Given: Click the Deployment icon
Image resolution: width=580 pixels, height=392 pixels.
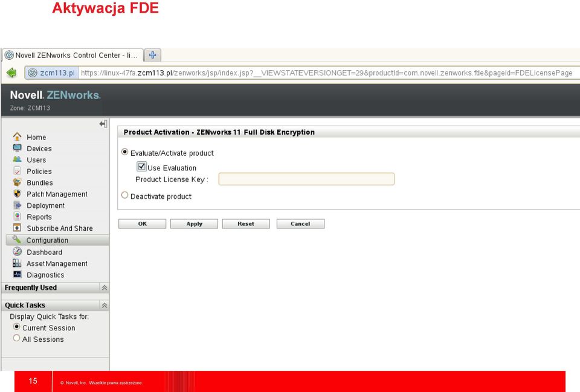Looking at the screenshot, I should (x=18, y=205).
